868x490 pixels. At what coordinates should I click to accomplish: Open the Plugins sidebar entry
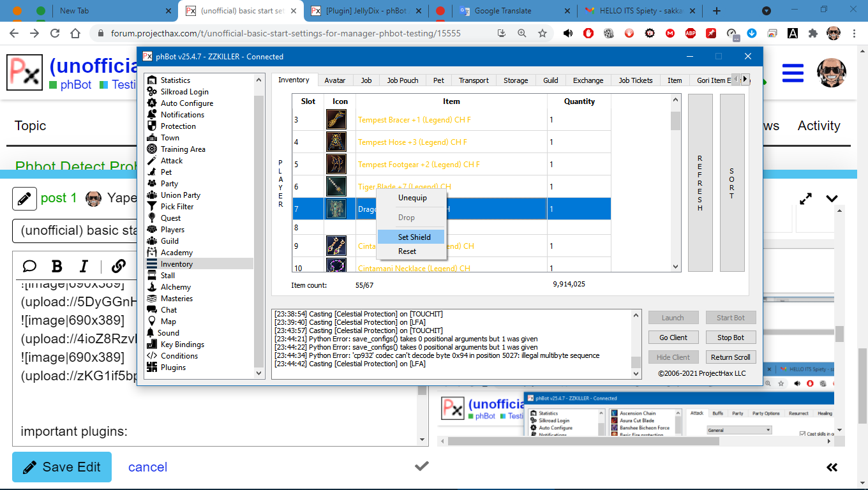[x=173, y=367]
